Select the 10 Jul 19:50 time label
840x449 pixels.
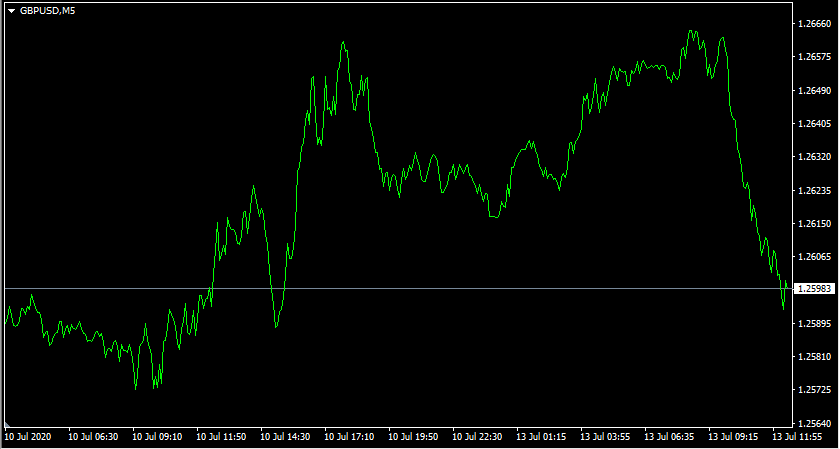coord(414,437)
